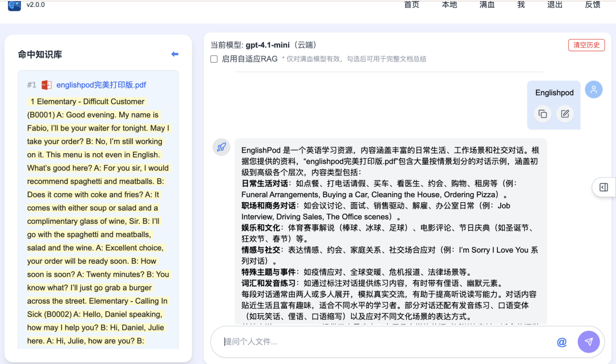Collapse knowledge base panel with blue arrow
Screen dimensions: 616x364
175,54
